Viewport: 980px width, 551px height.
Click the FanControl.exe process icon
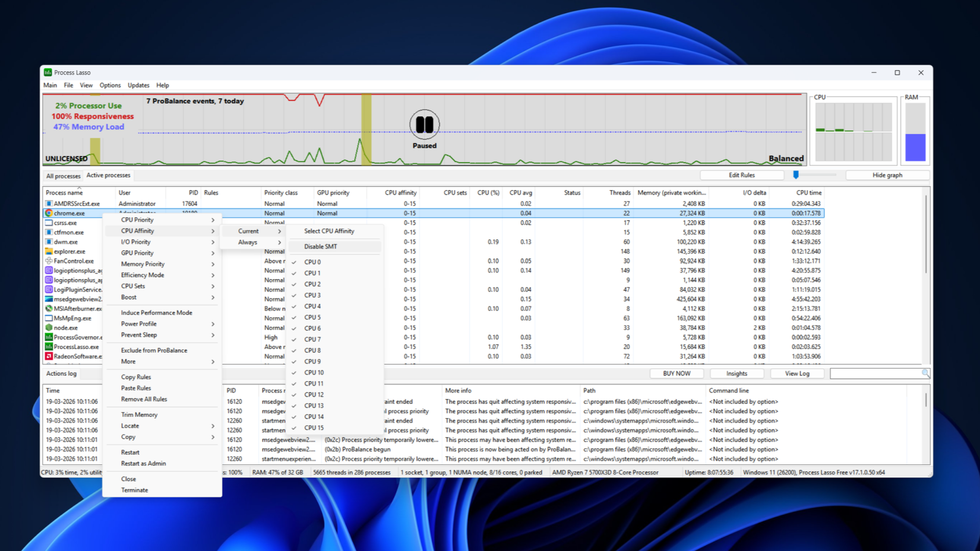[50, 261]
